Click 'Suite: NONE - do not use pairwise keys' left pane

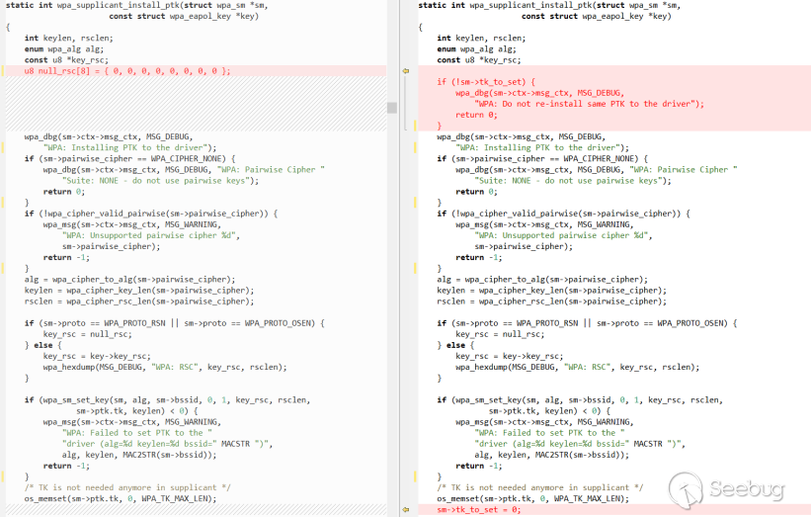[x=156, y=181]
